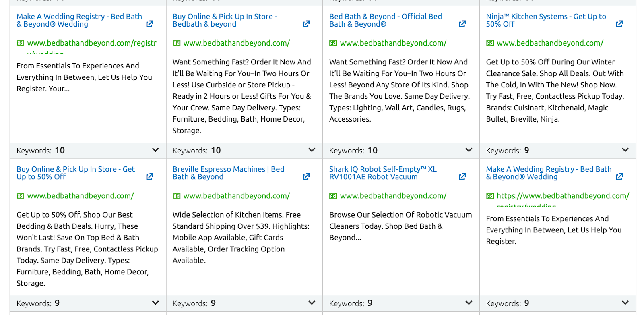Open external link icon for Official Bed Bath & Beyond ad

click(x=462, y=24)
